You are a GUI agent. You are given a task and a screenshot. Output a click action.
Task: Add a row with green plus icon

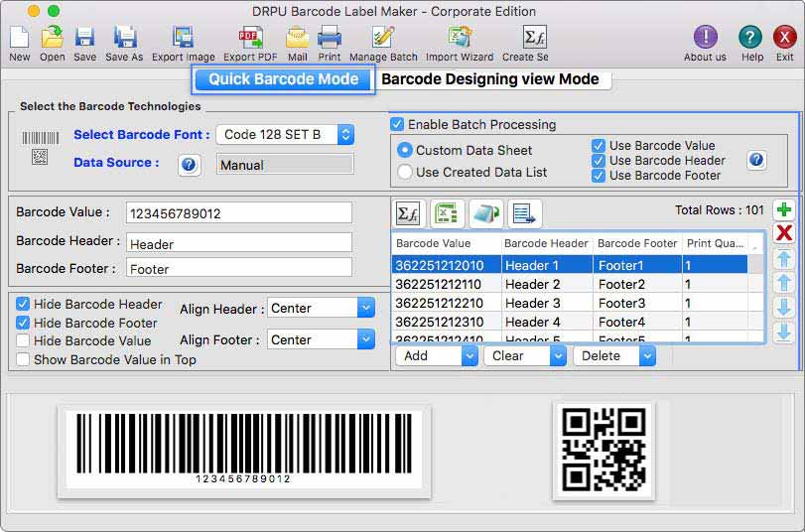[783, 210]
